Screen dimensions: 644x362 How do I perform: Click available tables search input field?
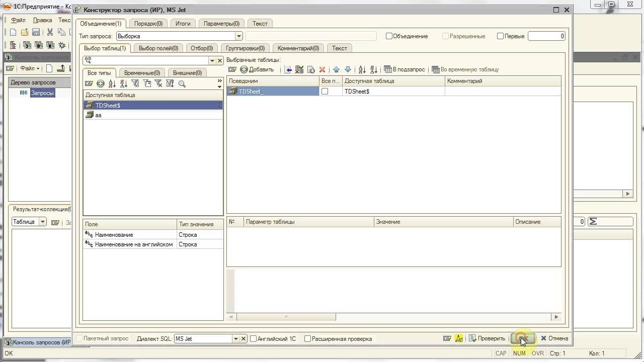click(146, 60)
